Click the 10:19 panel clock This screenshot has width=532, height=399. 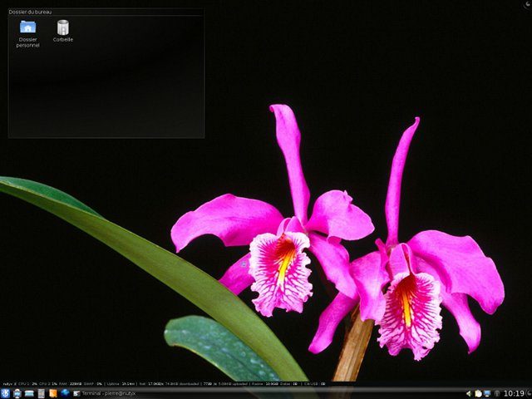pos(514,393)
